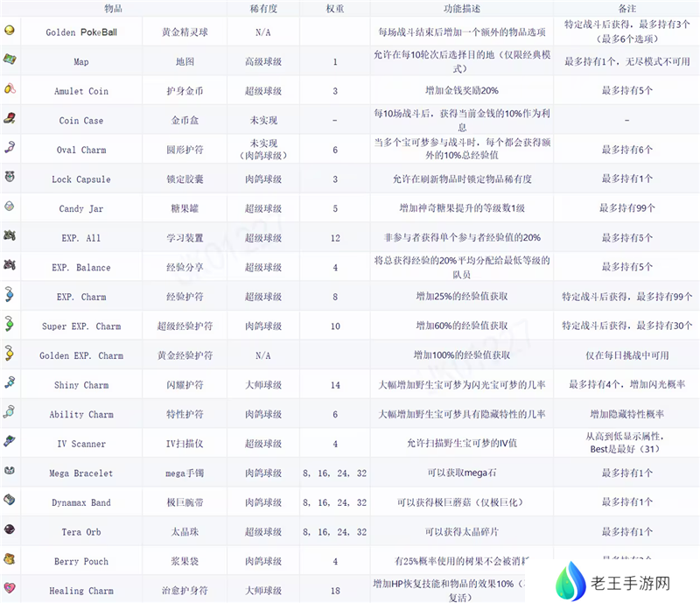Select the Amulet Coin icon
This screenshot has height=603, width=700.
9,89
